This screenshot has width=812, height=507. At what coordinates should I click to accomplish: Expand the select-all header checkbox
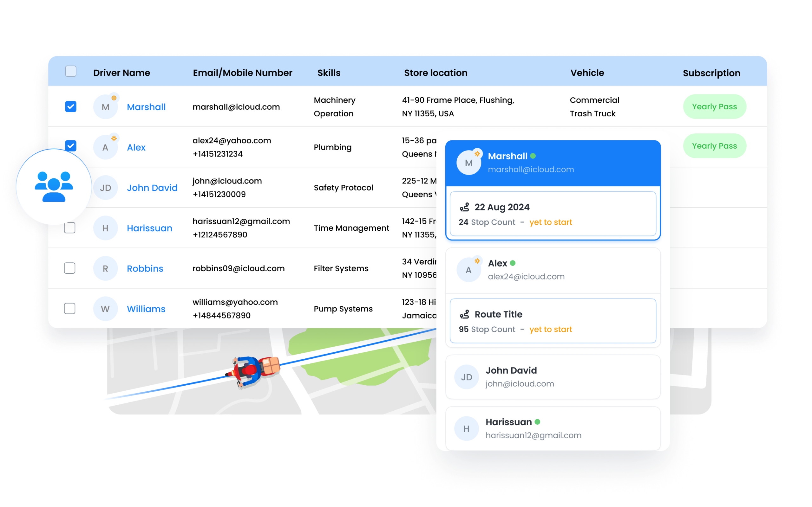pos(70,72)
